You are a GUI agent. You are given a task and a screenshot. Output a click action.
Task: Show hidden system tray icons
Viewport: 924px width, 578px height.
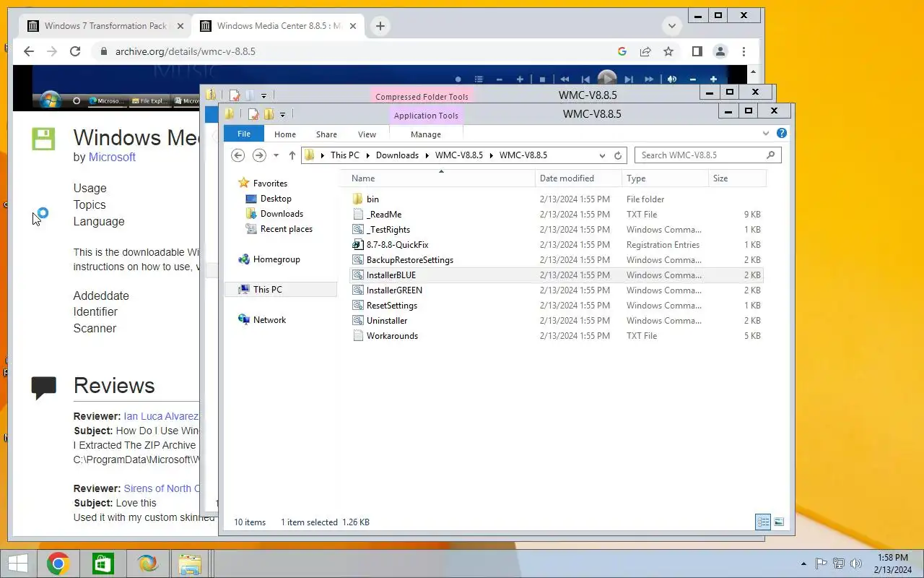click(x=803, y=564)
